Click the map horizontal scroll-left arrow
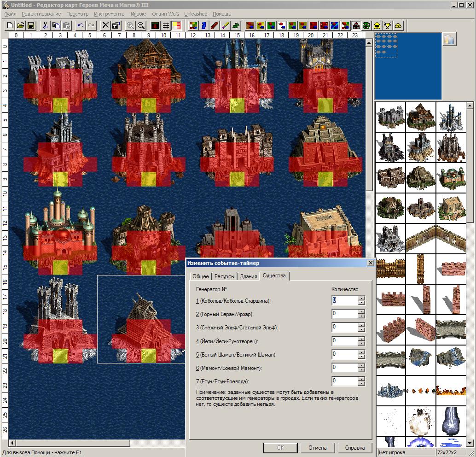476x457 pixels. point(12,443)
